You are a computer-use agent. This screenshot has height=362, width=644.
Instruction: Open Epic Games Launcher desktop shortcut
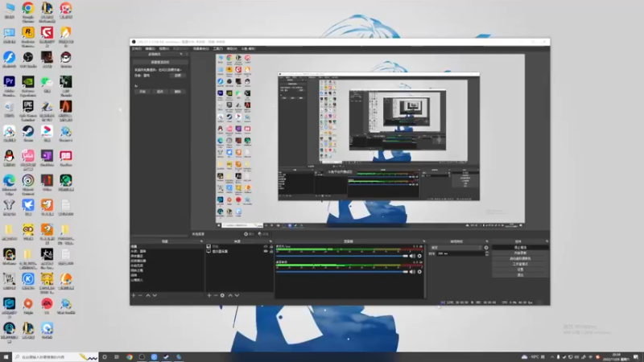[x=28, y=111]
